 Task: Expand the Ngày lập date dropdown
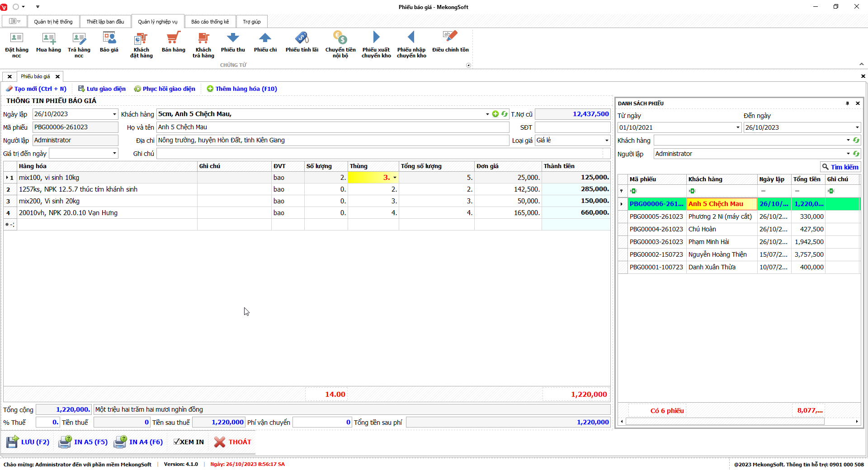114,114
